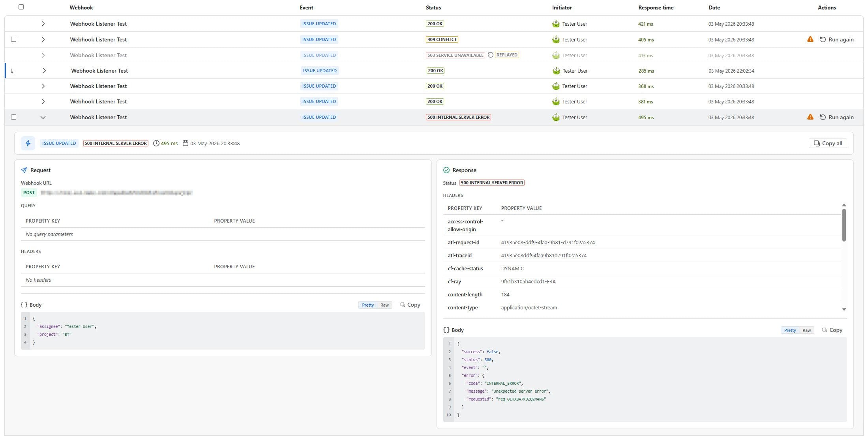This screenshot has height=440, width=868.
Task: Click child-row arrow indicator on replayed entry
Action: pos(12,71)
